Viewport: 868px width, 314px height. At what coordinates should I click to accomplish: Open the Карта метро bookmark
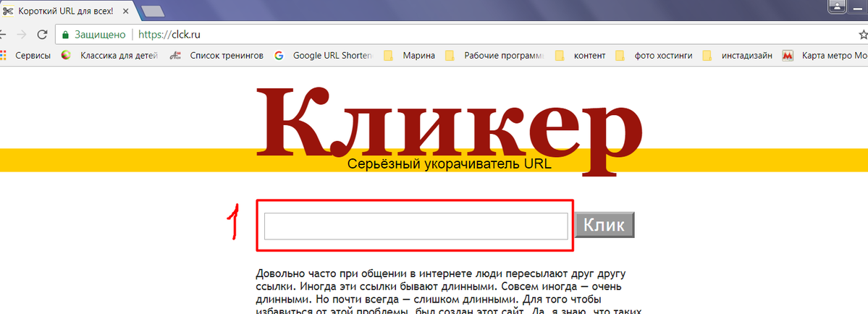point(825,55)
